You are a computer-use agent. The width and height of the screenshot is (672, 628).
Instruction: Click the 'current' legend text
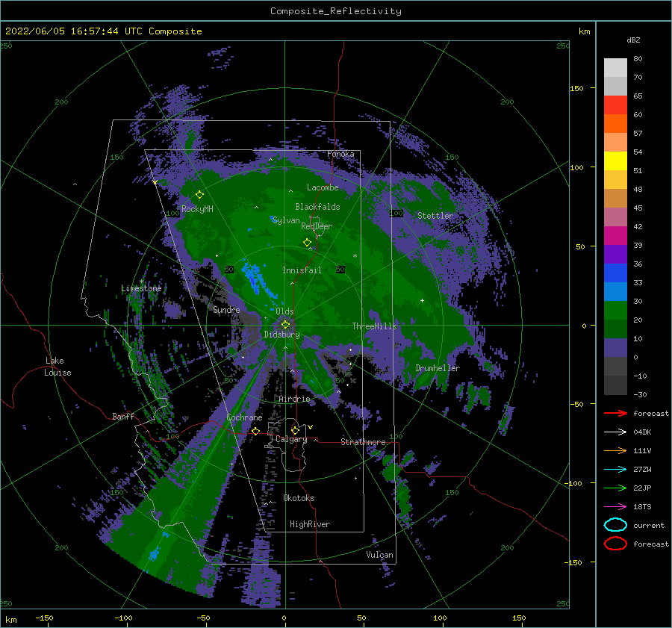[x=649, y=525]
